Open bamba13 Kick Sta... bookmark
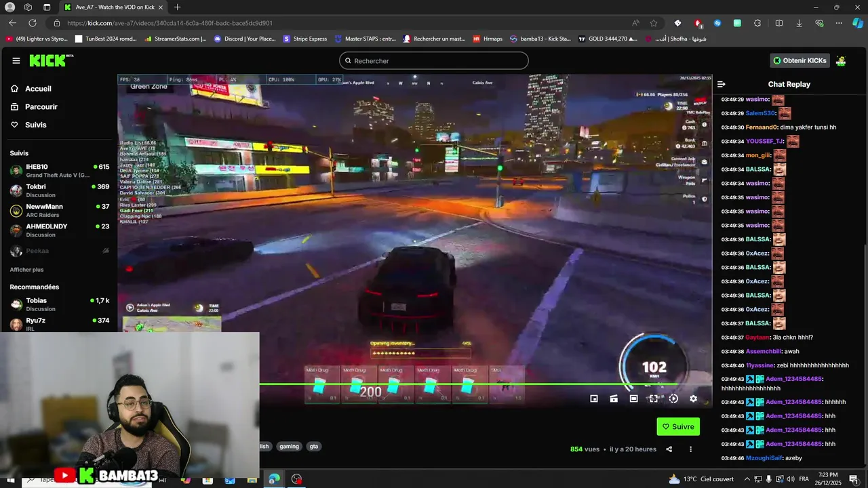This screenshot has height=488, width=868. 540,39
